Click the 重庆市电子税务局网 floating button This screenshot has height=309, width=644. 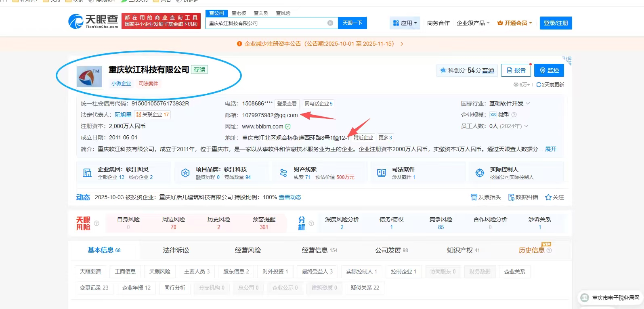(610, 298)
